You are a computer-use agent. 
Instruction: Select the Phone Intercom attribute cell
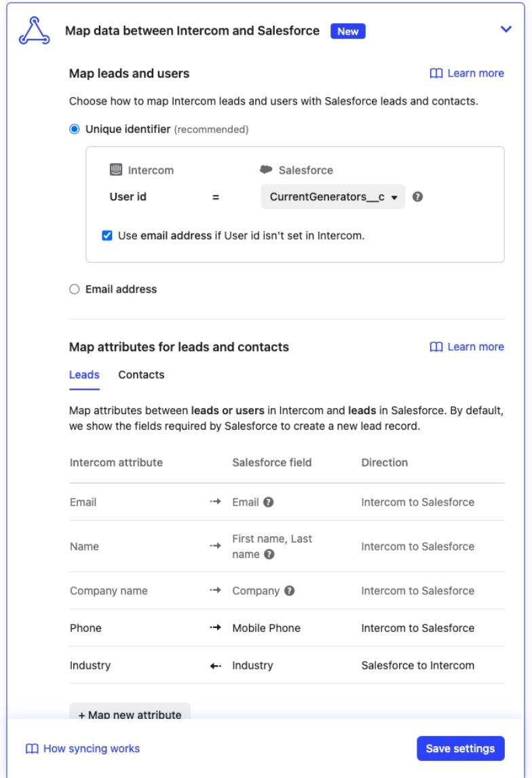pyautogui.click(x=85, y=628)
